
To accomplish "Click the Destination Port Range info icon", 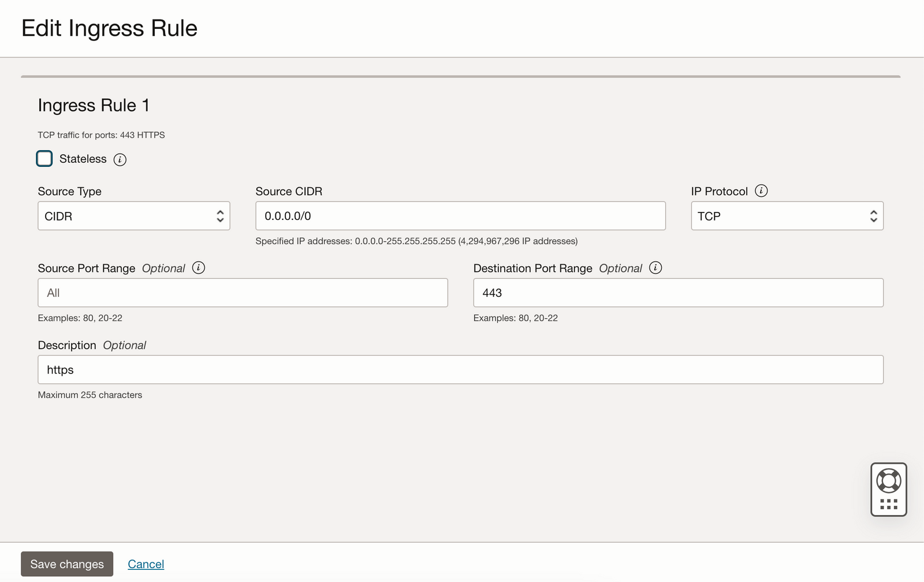I will coord(655,267).
